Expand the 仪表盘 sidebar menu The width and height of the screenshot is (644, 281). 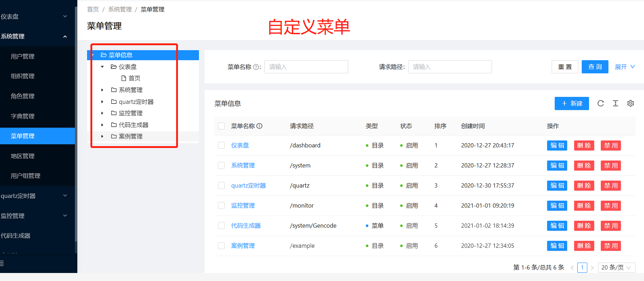37,16
